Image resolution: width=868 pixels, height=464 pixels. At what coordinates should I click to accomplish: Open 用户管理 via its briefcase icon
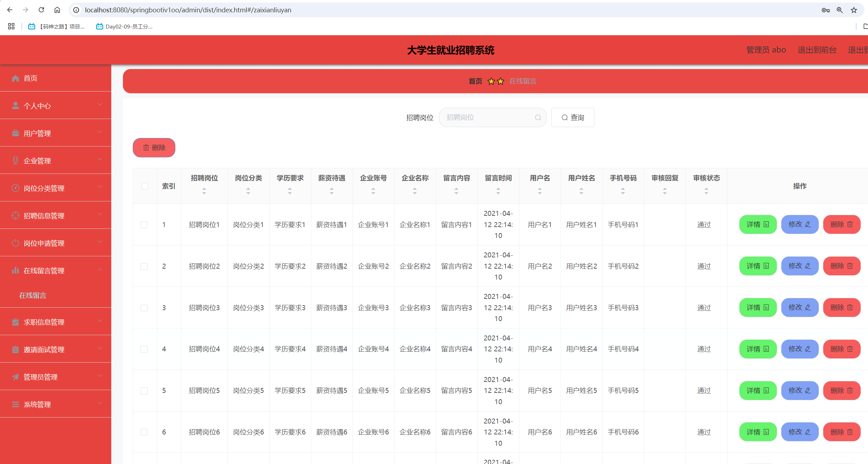(x=15, y=133)
